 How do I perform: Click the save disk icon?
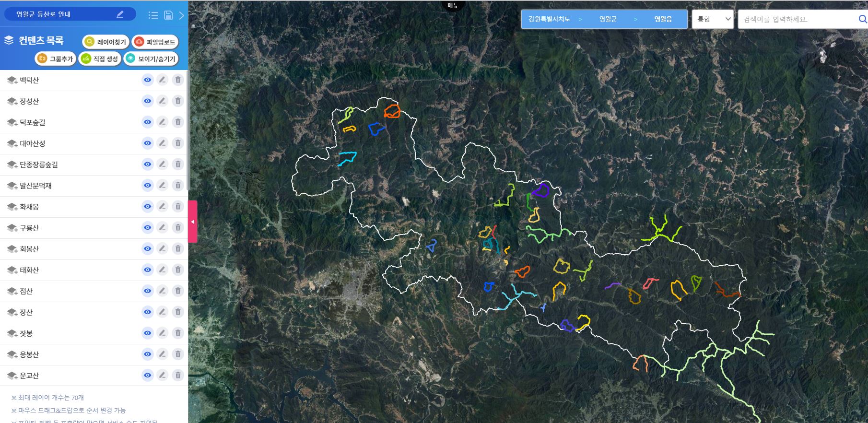[168, 15]
